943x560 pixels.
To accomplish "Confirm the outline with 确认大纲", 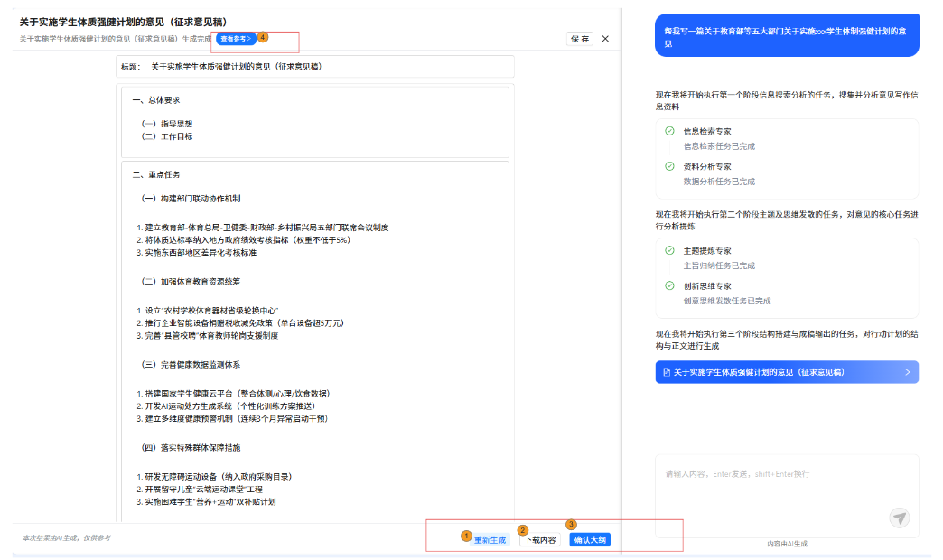I will click(x=590, y=540).
